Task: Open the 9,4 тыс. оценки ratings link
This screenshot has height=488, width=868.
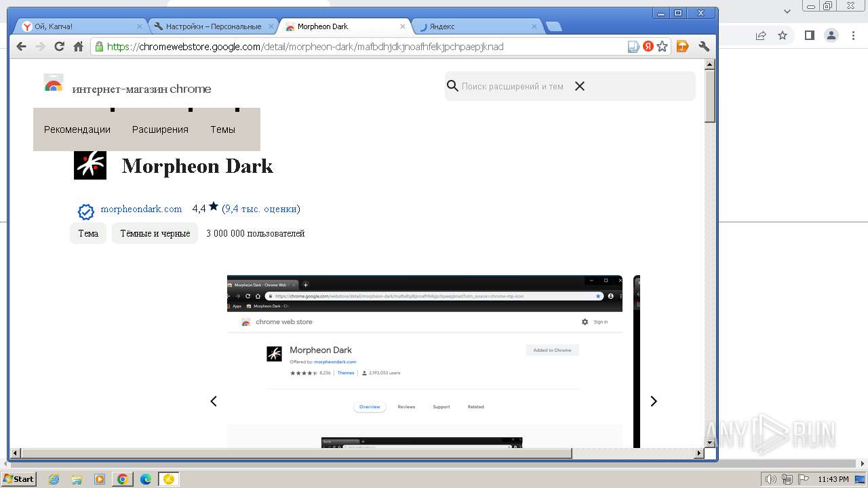Action: (261, 209)
